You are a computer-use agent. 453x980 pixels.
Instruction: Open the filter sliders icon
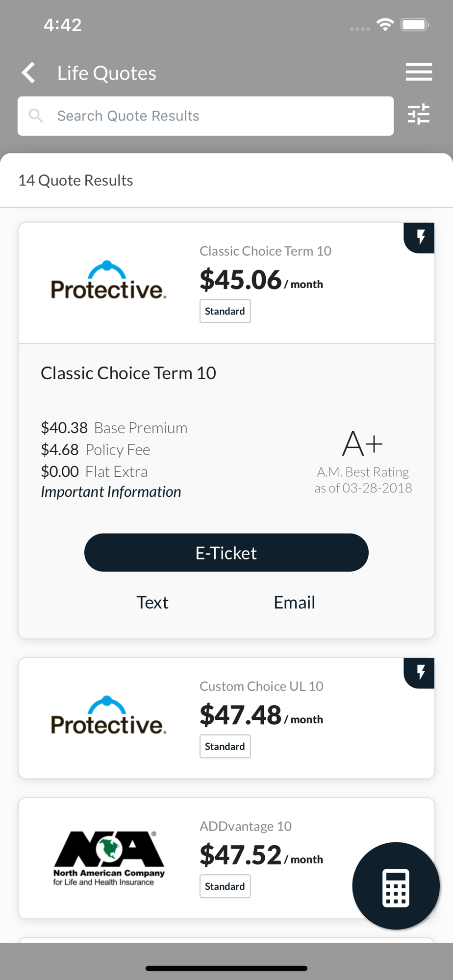click(x=419, y=115)
